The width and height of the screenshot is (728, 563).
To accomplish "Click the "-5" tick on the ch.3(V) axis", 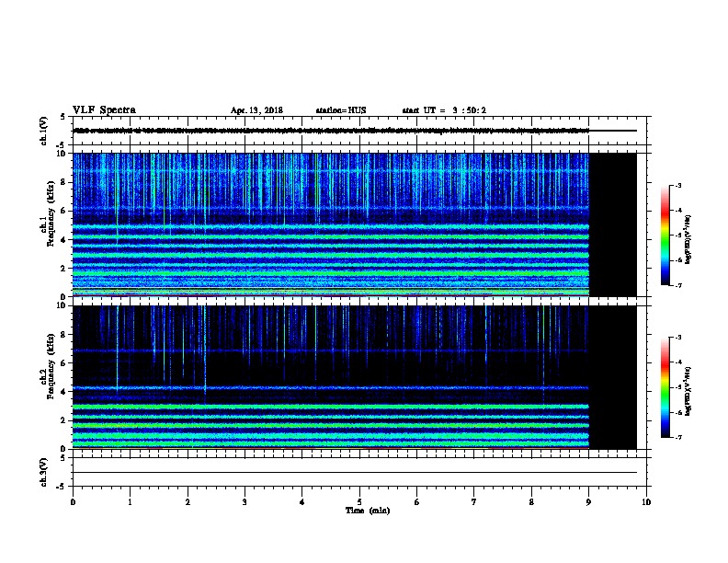I will (x=62, y=487).
